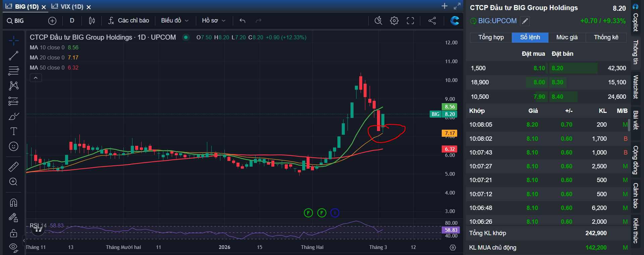Click the 8.40 ask price cell
Viewport: 644px width, 255px height.
pyautogui.click(x=557, y=97)
